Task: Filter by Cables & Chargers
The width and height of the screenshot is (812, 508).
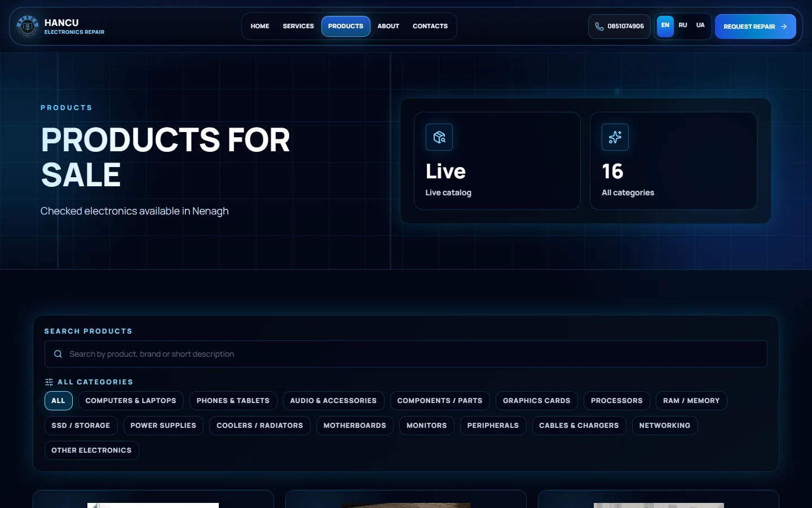Action: [579, 426]
